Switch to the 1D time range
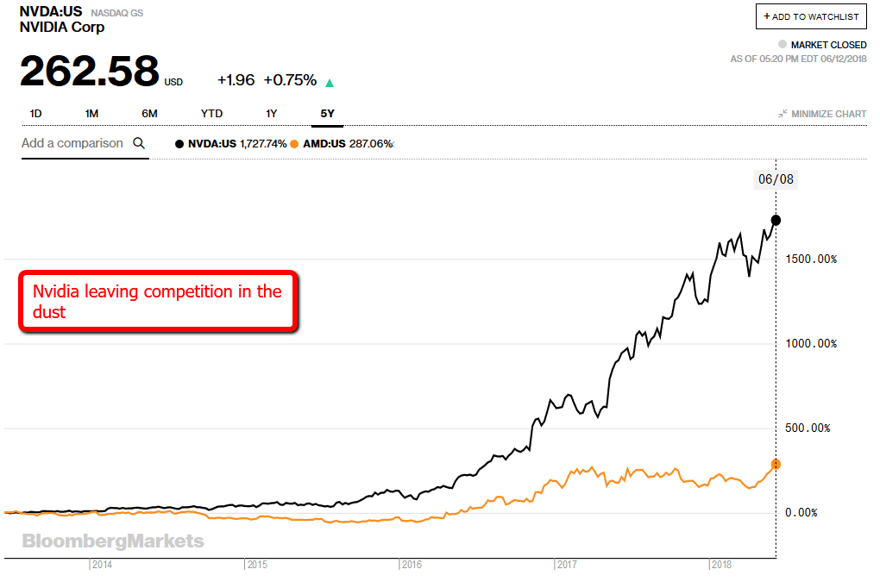Image resolution: width=880 pixels, height=588 pixels. pos(35,114)
